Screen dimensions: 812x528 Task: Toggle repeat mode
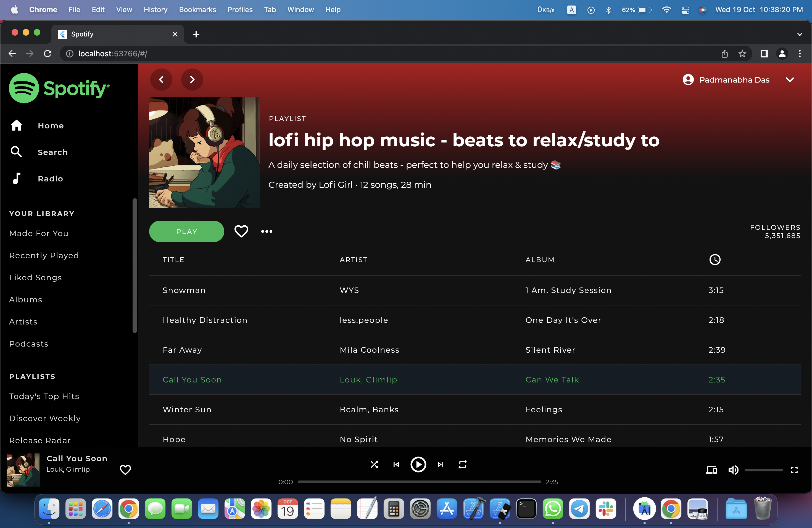tap(463, 464)
